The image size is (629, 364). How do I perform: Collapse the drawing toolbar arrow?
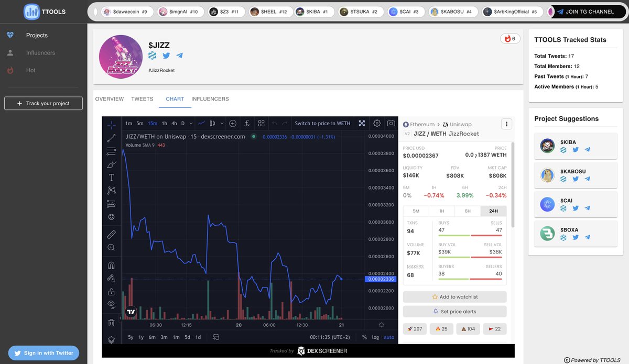click(121, 318)
